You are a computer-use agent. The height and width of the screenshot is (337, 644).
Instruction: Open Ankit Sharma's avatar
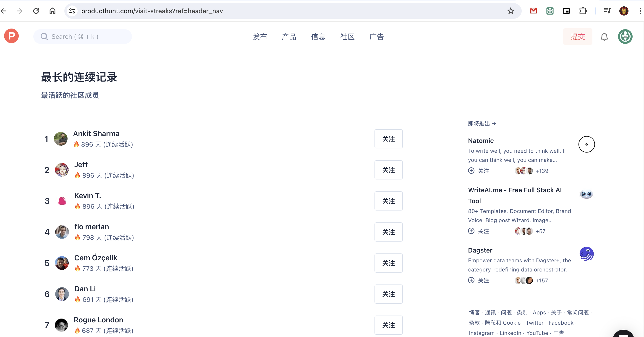click(x=61, y=139)
